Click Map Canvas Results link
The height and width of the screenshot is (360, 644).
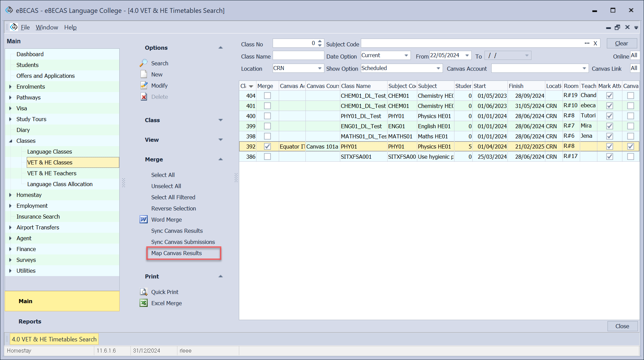(176, 253)
